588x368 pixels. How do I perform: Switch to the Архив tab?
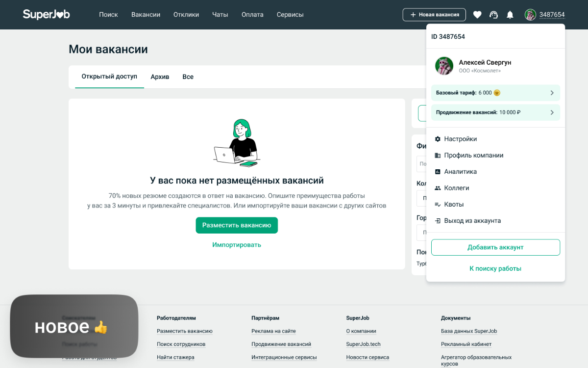pyautogui.click(x=160, y=77)
